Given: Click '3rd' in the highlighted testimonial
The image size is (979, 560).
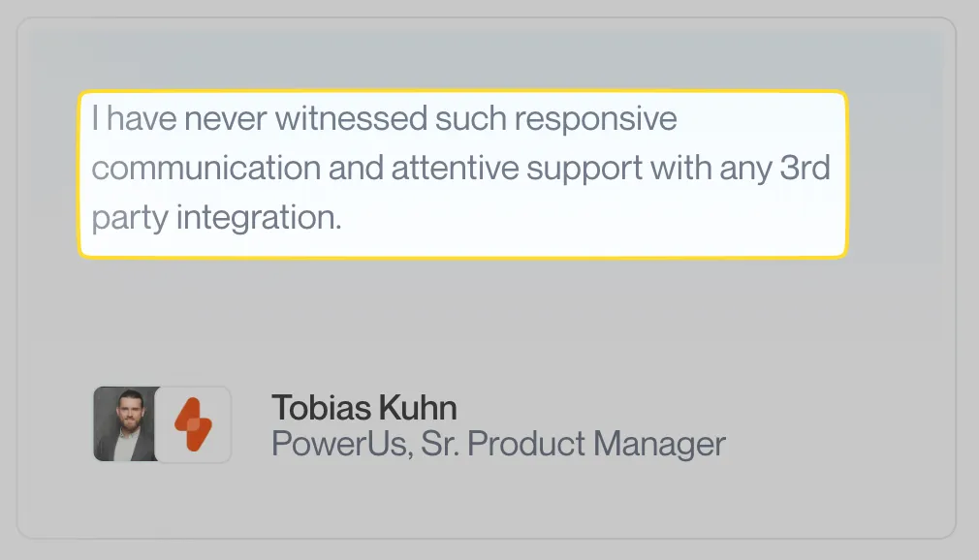Looking at the screenshot, I should point(805,168).
